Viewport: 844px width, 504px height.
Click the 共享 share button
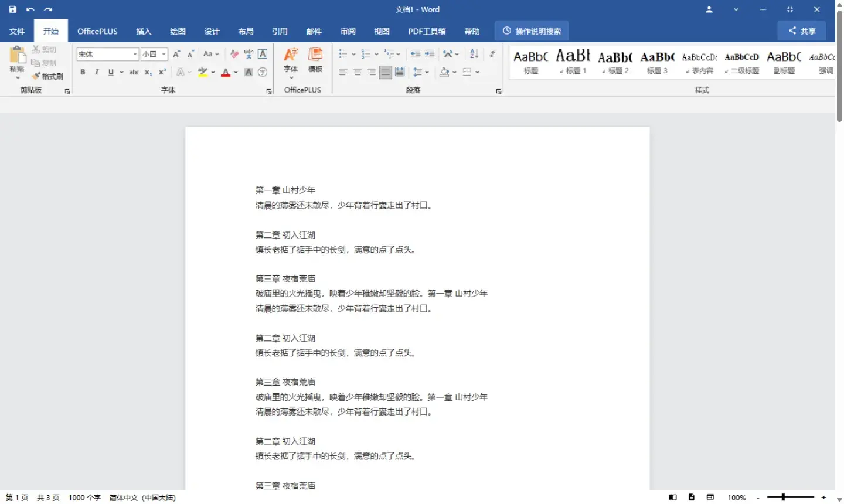(x=802, y=31)
